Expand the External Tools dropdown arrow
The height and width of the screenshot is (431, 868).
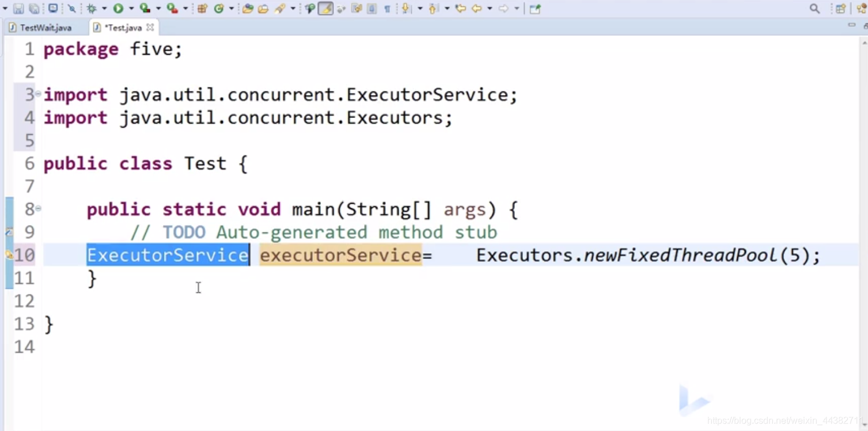(185, 9)
